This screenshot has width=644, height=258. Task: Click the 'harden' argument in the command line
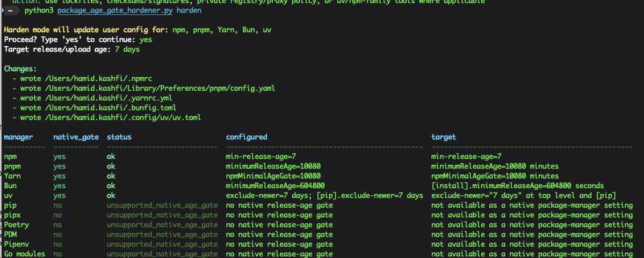click(x=189, y=10)
